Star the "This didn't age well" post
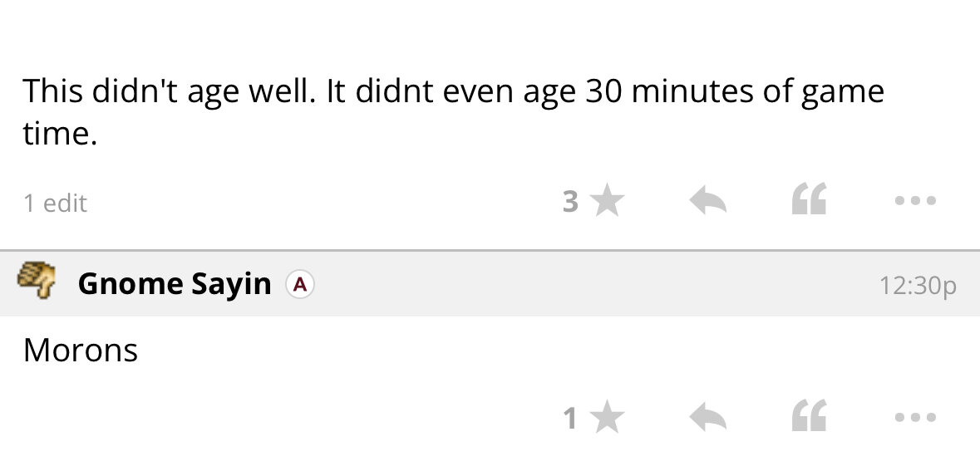 click(608, 201)
